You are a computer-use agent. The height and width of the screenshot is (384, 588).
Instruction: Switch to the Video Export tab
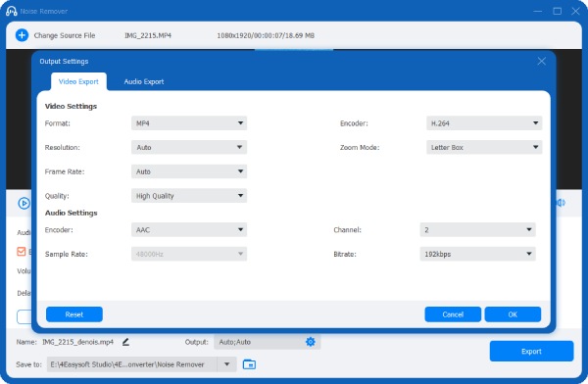[x=78, y=81]
